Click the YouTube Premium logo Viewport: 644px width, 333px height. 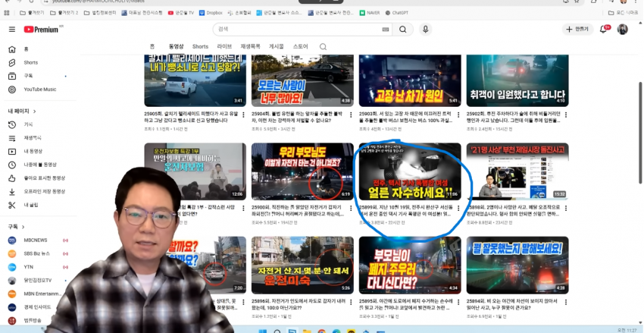tap(42, 30)
